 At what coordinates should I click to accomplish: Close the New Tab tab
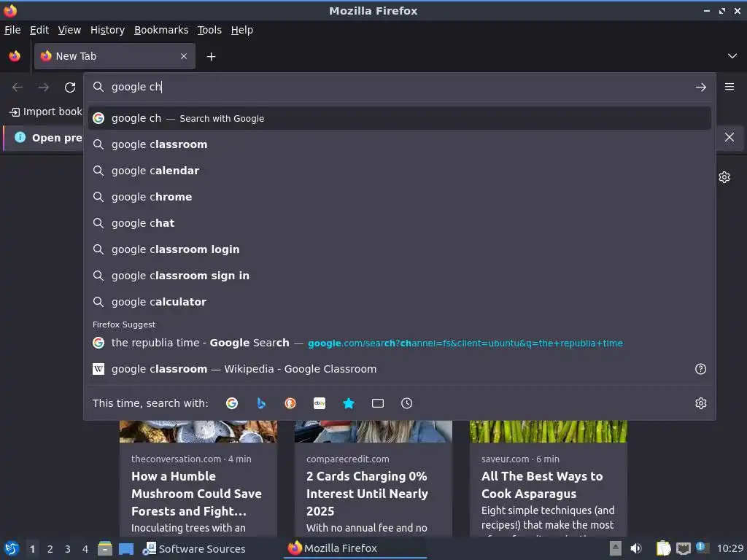[x=184, y=56]
